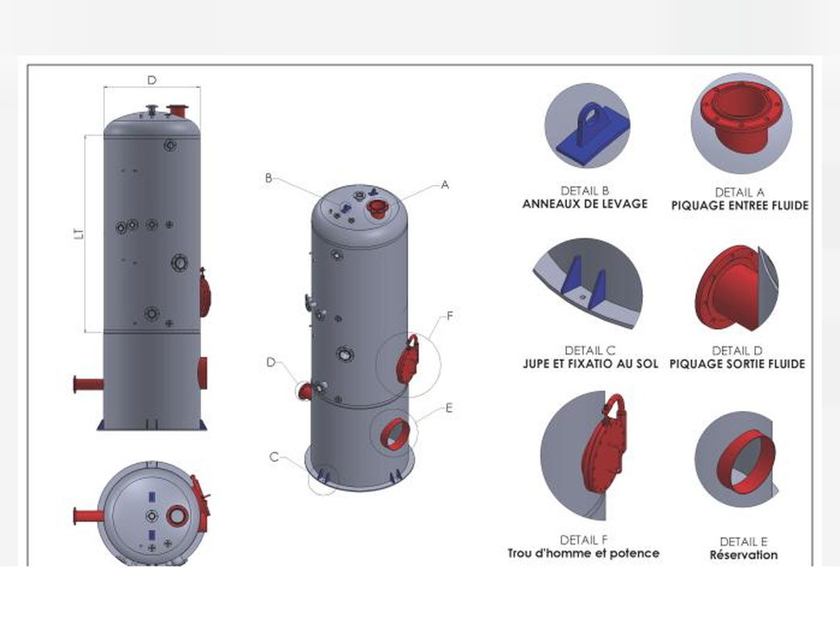Click the 'DETAIL B' caption text
The height and width of the screenshot is (630, 840).
(585, 191)
